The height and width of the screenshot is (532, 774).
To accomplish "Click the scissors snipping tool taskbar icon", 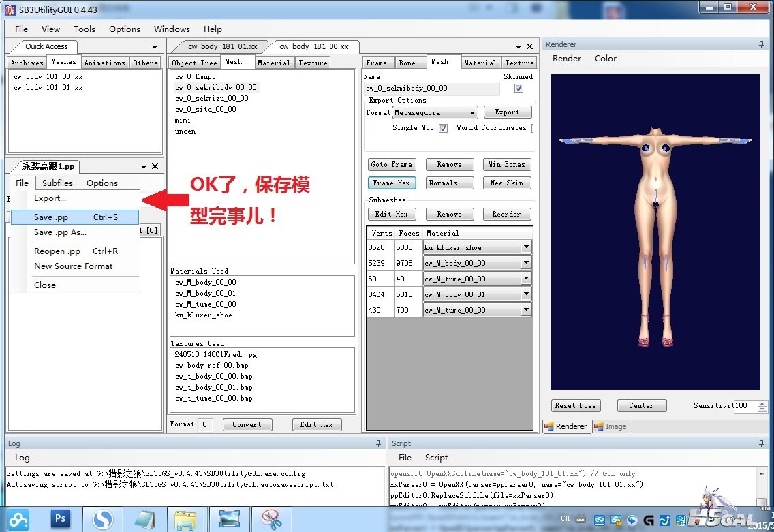I will click(271, 519).
